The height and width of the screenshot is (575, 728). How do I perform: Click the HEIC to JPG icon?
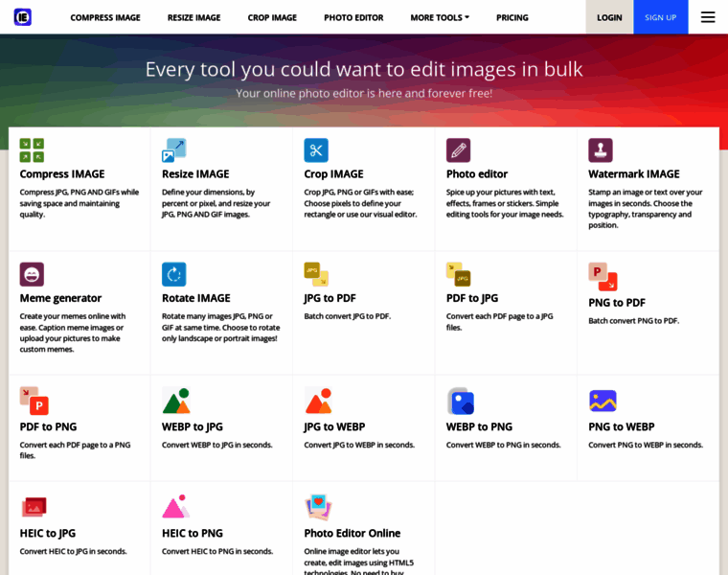point(34,507)
